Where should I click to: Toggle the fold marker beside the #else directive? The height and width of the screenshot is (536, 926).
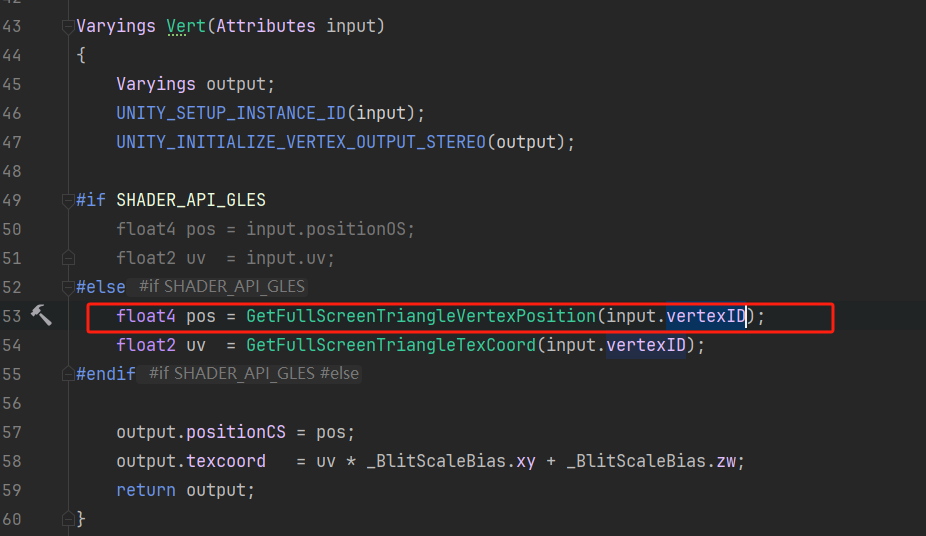[67, 287]
